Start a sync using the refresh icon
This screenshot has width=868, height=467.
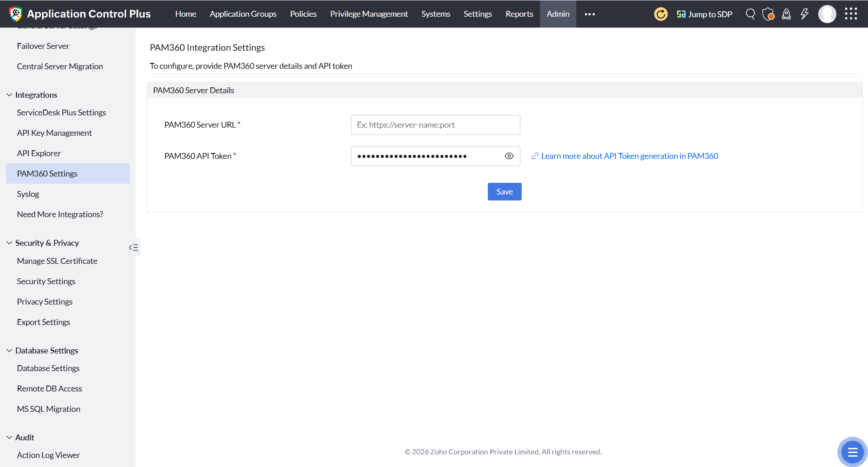660,14
